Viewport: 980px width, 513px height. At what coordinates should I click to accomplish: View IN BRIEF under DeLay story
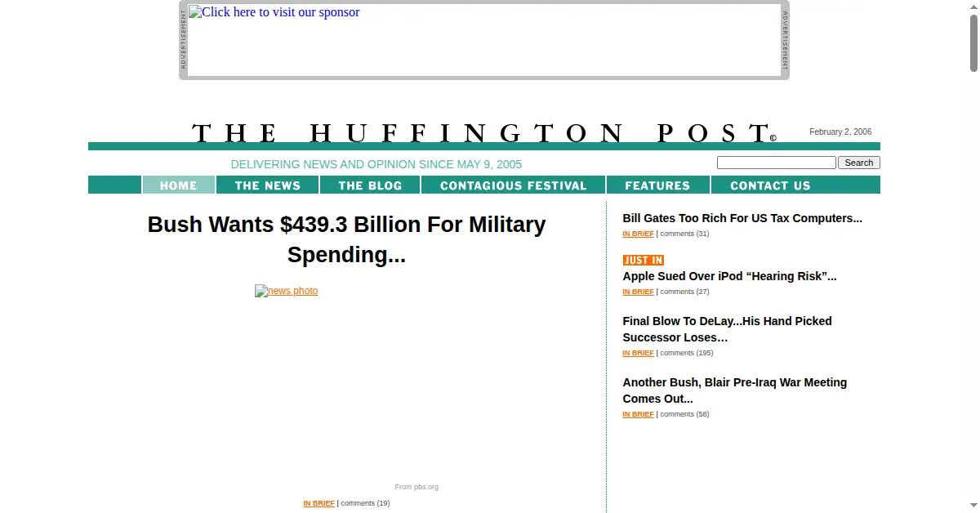[x=638, y=353]
